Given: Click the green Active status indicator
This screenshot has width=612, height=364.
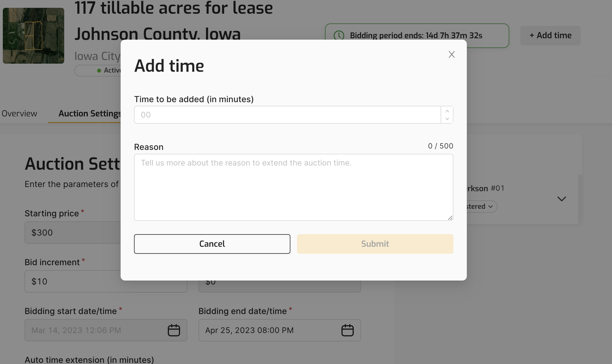Looking at the screenshot, I should [99, 70].
